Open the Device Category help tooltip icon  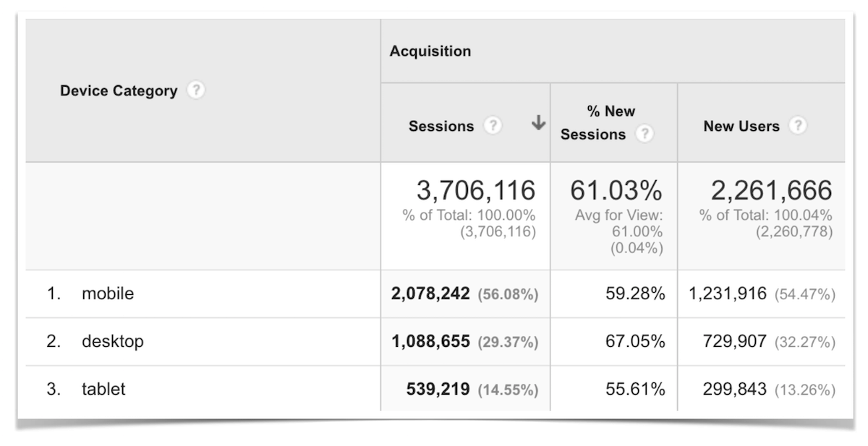[197, 91]
